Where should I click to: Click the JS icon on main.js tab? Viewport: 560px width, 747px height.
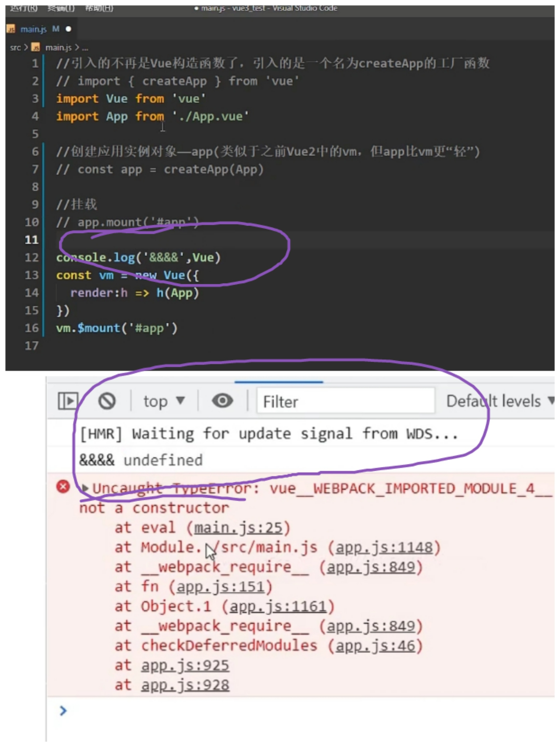(11, 29)
